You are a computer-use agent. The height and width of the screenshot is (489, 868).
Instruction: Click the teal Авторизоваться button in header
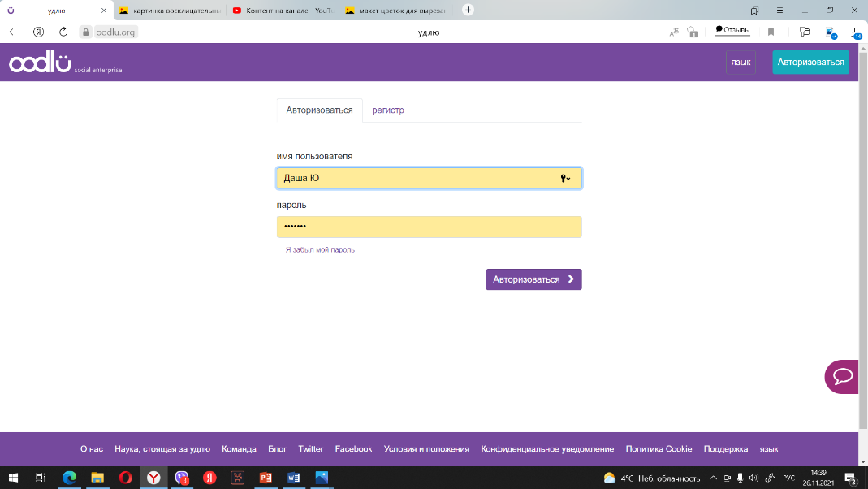pyautogui.click(x=810, y=63)
